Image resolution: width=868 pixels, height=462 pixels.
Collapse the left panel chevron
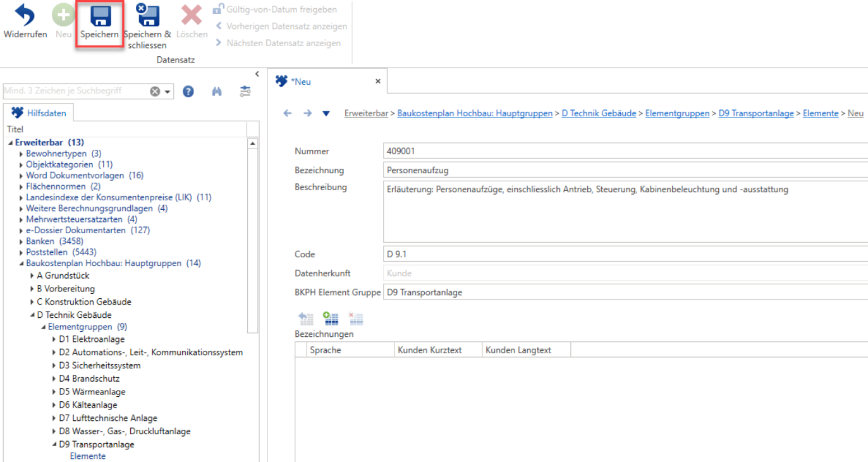[257, 74]
